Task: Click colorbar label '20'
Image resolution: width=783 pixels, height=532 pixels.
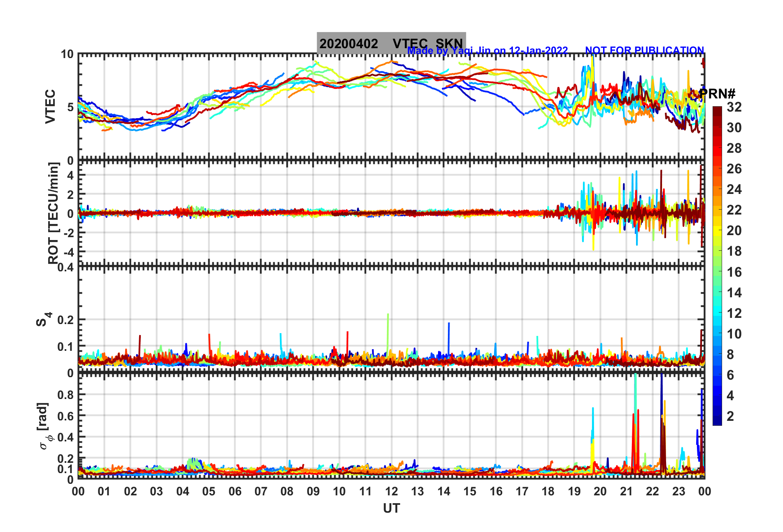Action: pos(734,231)
